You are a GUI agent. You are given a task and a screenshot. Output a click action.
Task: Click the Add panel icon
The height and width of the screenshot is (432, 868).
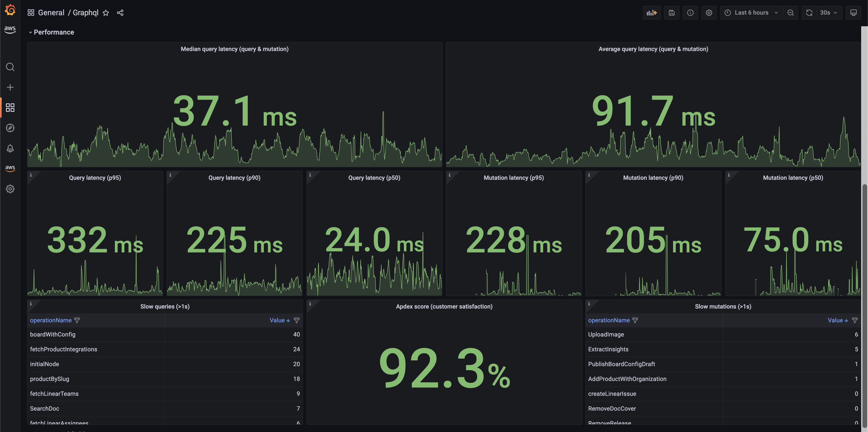[x=651, y=13]
